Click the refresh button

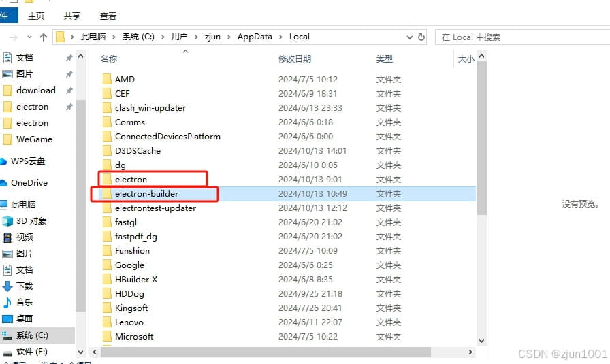coord(421,37)
